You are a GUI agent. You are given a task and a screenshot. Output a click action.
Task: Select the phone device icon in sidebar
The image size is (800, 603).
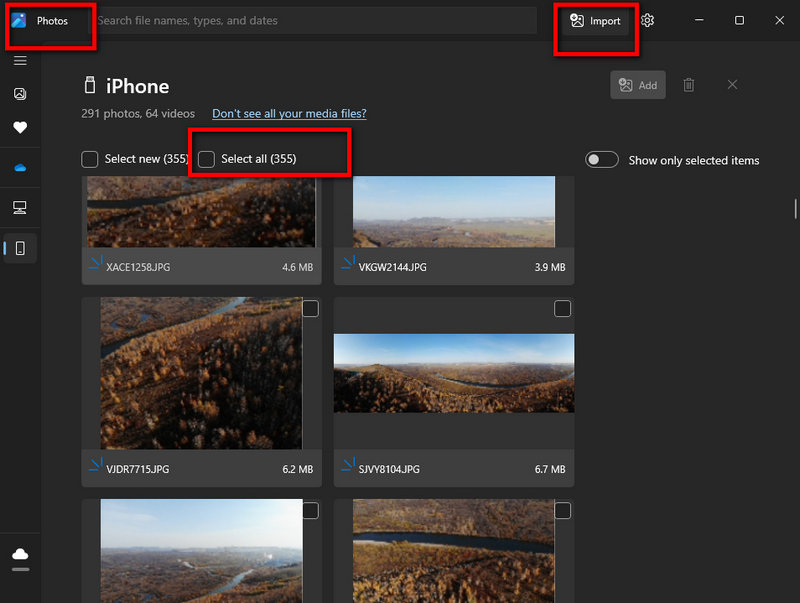tap(20, 248)
